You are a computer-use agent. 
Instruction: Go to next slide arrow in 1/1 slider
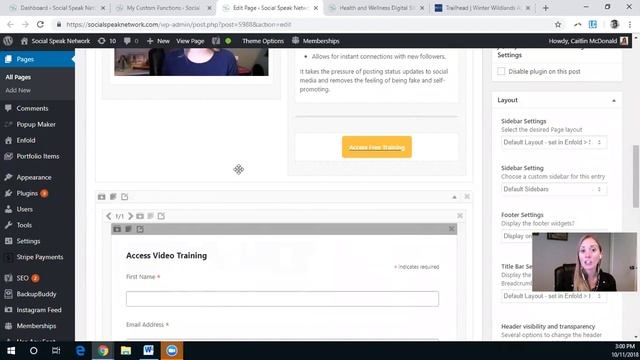(x=130, y=216)
